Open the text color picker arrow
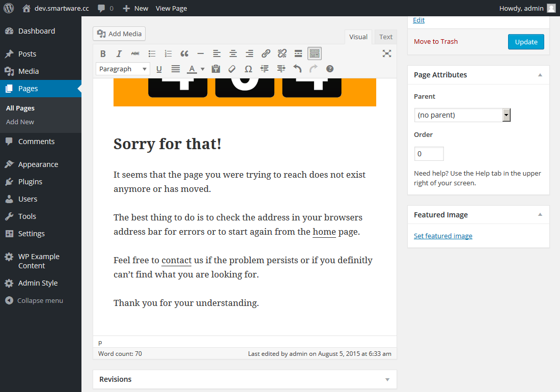 (203, 69)
